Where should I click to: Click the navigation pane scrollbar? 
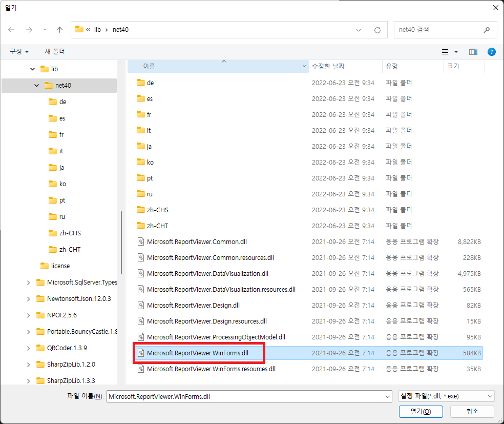click(x=121, y=243)
